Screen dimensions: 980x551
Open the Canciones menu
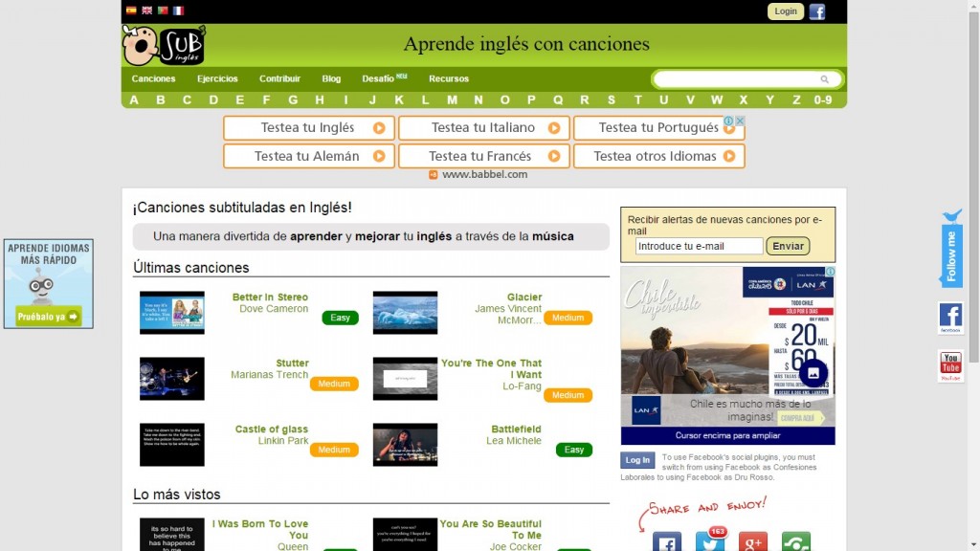[152, 78]
